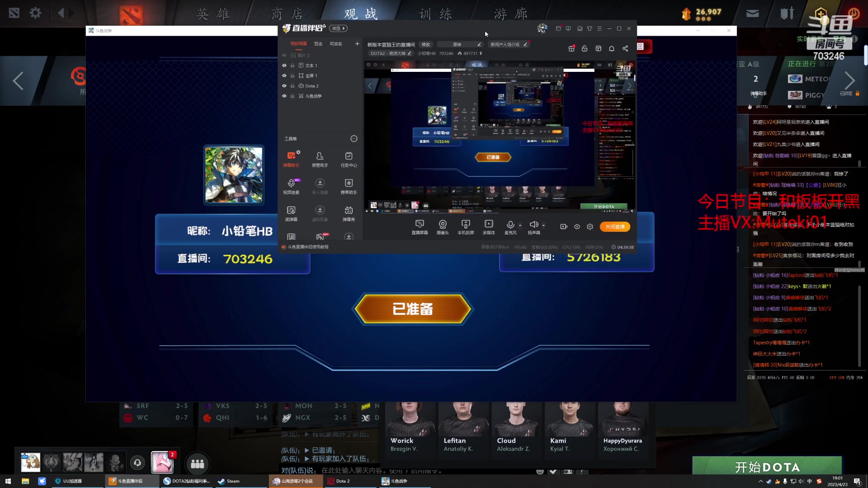Switch to 我的场景 scene tab
Image resolution: width=868 pixels, height=488 pixels.
(x=298, y=44)
